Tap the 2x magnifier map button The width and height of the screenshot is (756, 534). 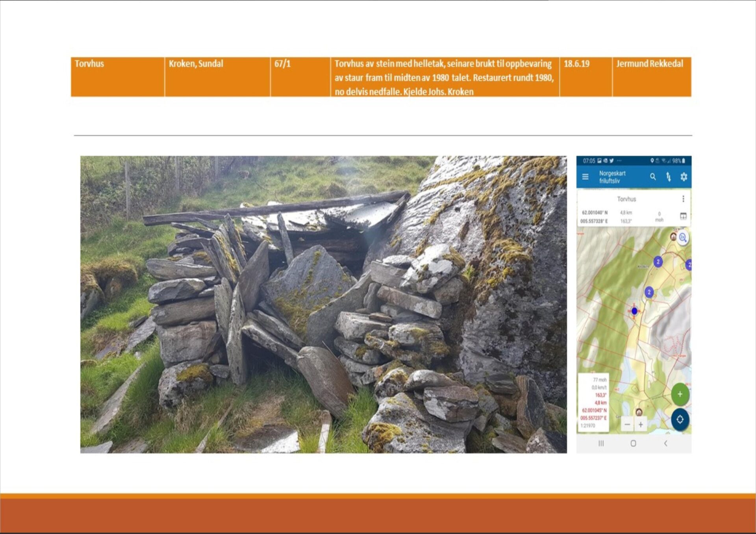point(683,238)
